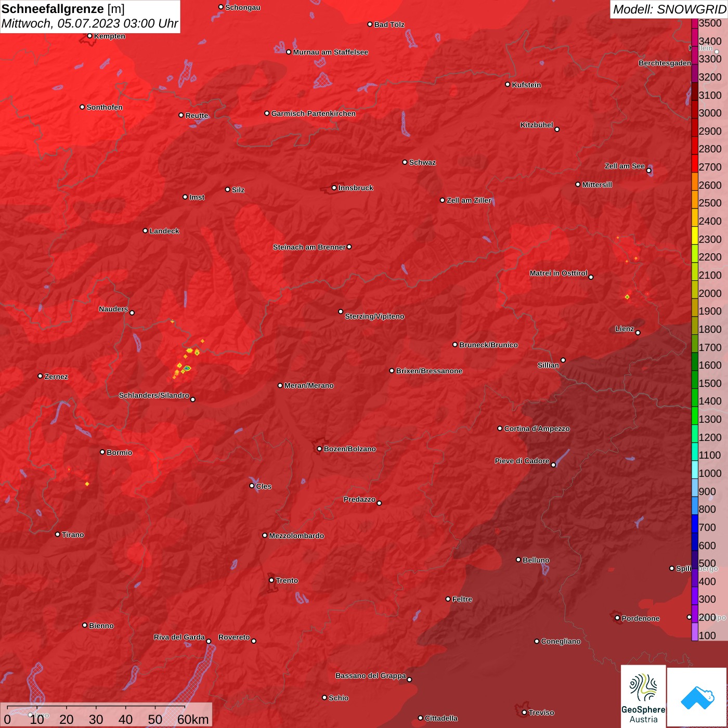Click the 1000 cyan legend swatch
This screenshot has width=728, height=728.
tap(695, 470)
